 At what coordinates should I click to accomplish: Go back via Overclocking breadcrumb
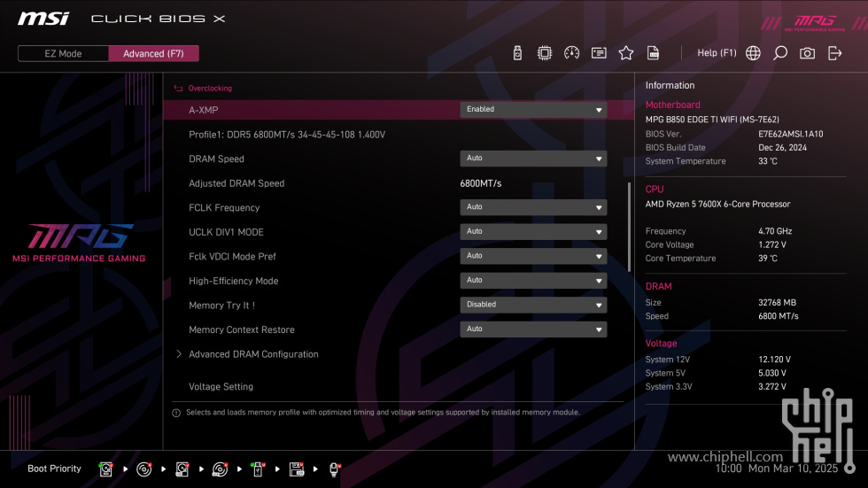pos(210,89)
